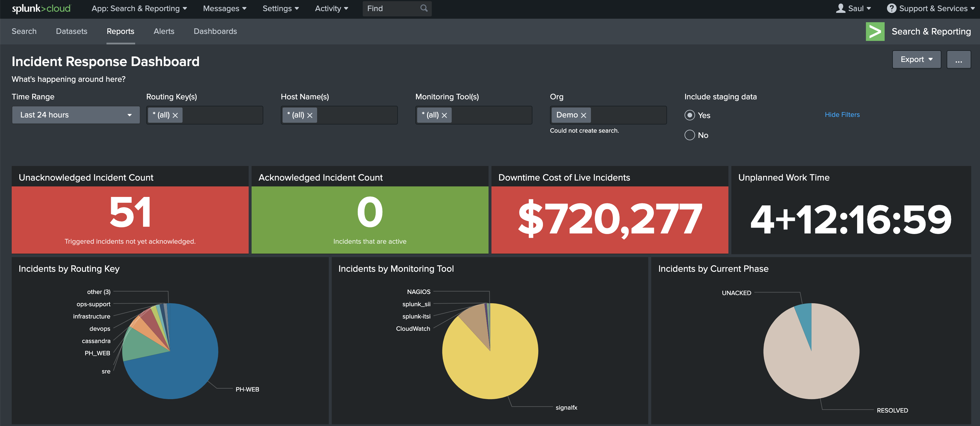
Task: Select Yes for Include staging data
Action: click(689, 115)
